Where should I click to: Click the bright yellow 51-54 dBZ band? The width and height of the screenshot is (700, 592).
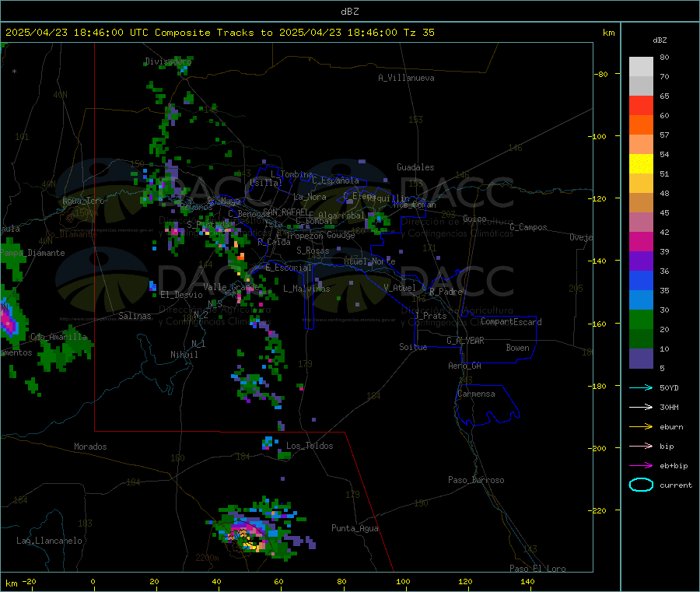[641, 164]
